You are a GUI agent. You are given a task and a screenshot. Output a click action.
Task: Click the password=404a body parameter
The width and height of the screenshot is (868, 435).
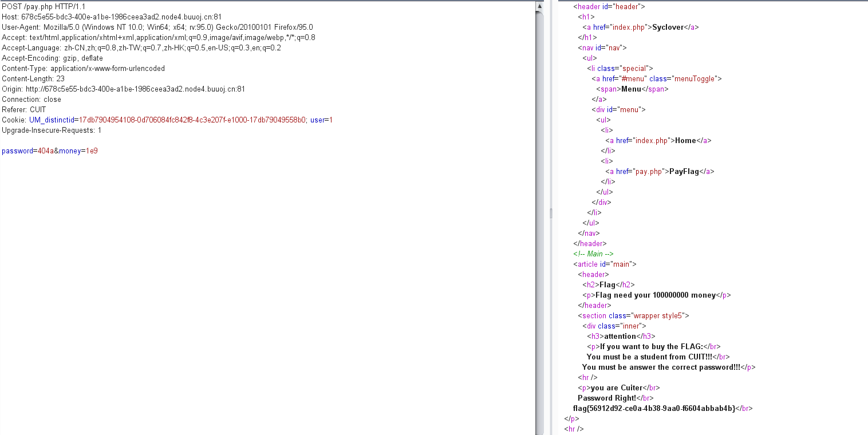click(27, 151)
